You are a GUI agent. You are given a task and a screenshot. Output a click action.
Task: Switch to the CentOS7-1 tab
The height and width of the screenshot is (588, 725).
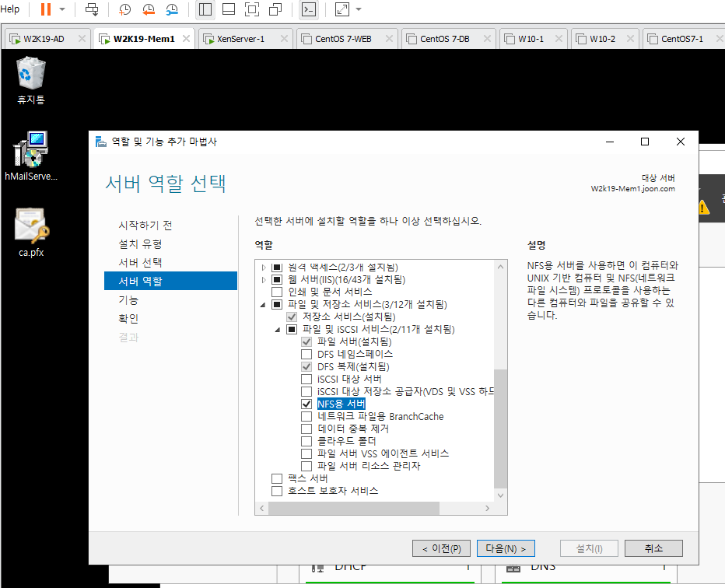tap(682, 39)
